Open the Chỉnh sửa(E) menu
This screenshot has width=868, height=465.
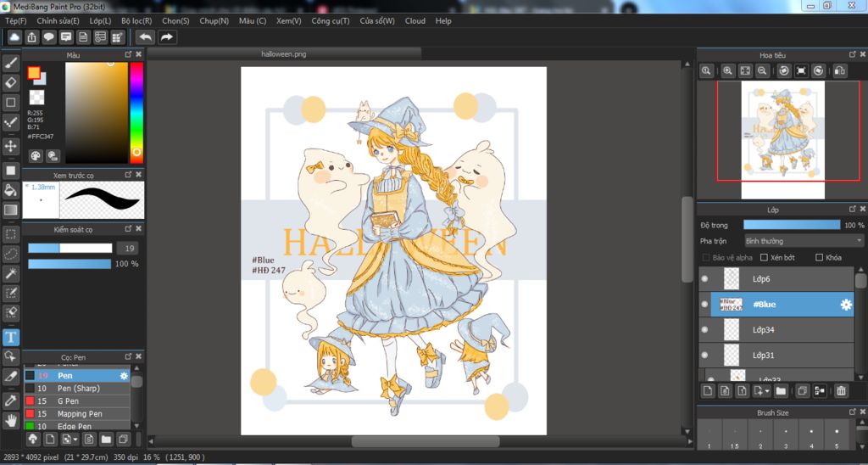click(58, 21)
